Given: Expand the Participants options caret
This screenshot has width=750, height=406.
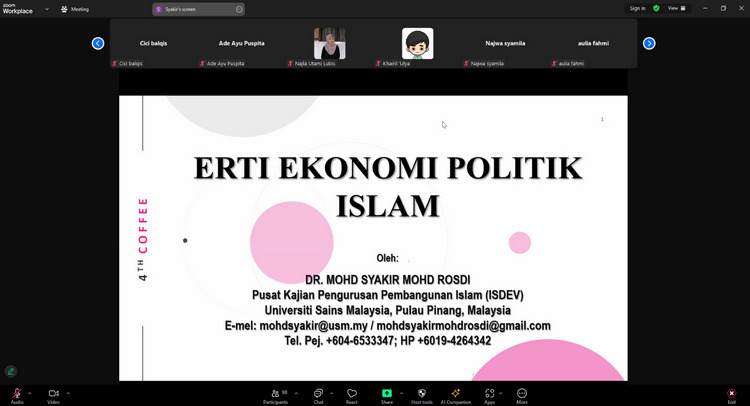Looking at the screenshot, I should [x=296, y=393].
